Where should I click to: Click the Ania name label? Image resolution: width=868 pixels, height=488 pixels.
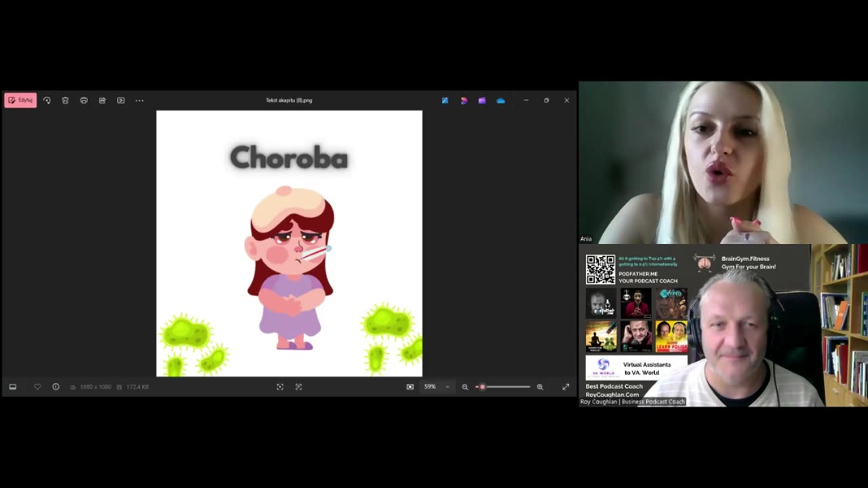[x=586, y=239]
